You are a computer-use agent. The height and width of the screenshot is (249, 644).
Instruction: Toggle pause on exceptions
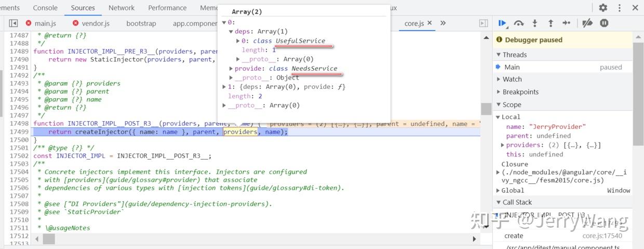[x=604, y=23]
